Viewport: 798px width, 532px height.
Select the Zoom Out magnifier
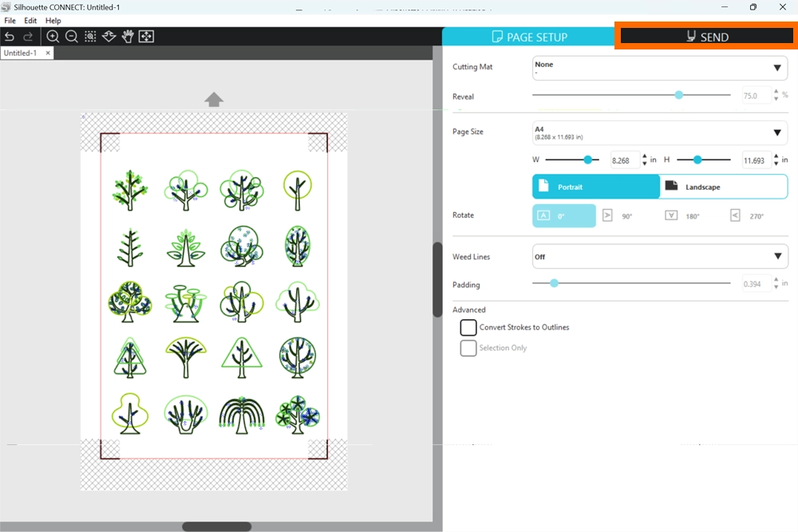(71, 37)
